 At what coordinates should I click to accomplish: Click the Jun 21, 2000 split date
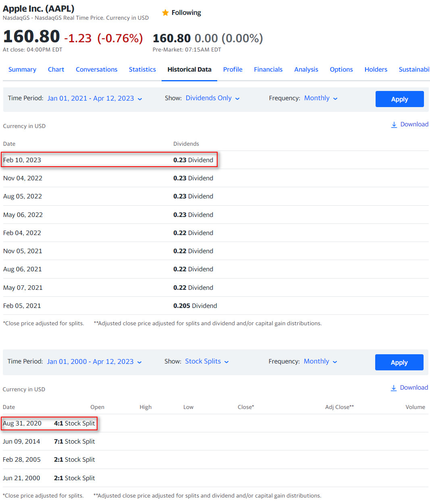coord(21,478)
